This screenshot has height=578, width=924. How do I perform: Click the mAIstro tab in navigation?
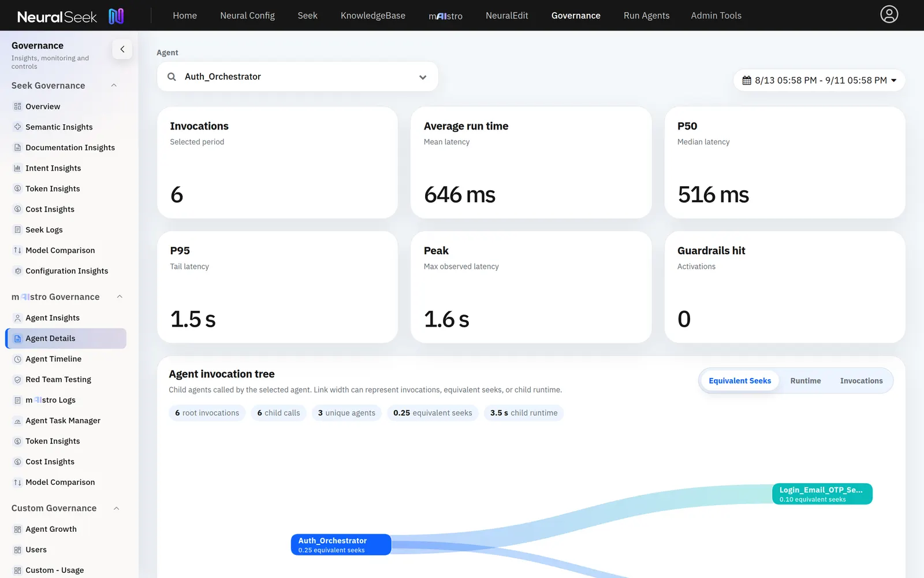coord(445,16)
